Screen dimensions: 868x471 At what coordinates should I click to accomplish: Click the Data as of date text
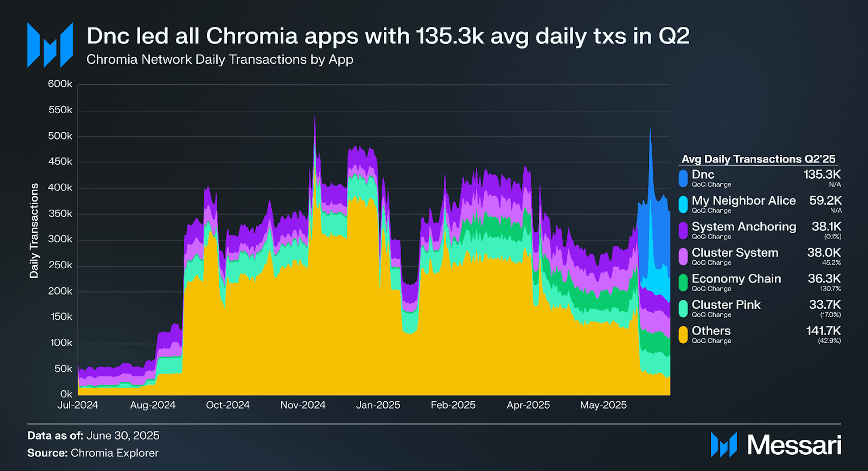[x=123, y=435]
